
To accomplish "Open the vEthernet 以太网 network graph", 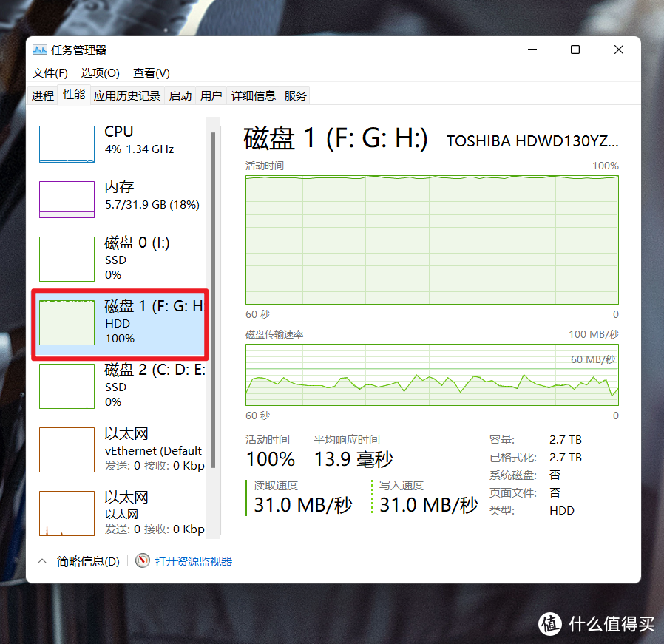I will [x=67, y=450].
